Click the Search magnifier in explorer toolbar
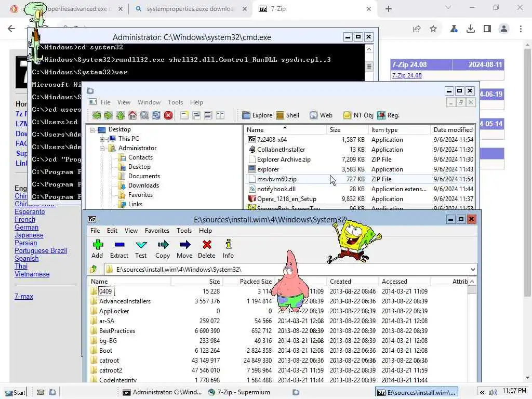Image resolution: width=532 pixels, height=399 pixels. (144, 115)
